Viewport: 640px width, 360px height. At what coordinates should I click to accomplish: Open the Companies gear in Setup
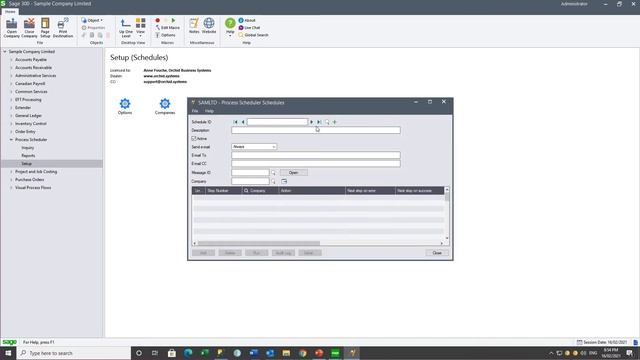pos(165,106)
